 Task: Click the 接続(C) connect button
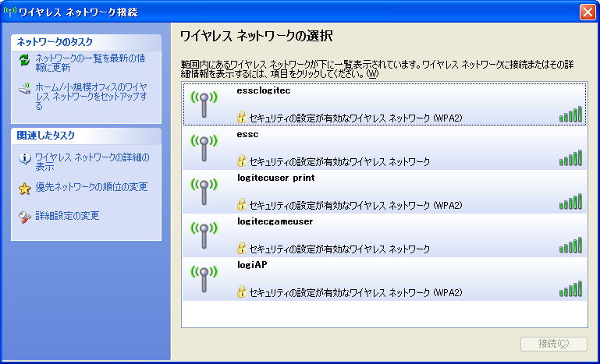[x=554, y=344]
